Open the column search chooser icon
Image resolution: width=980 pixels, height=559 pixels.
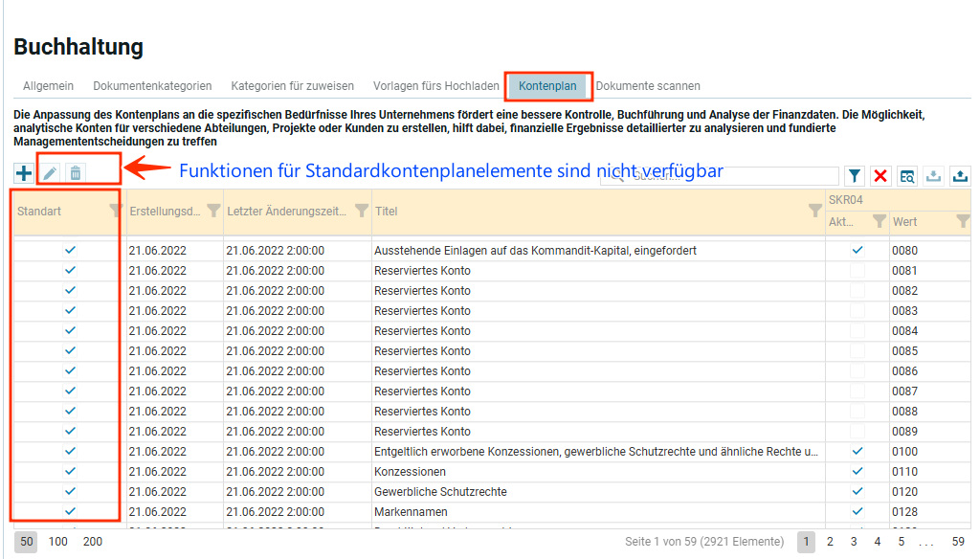click(x=906, y=176)
